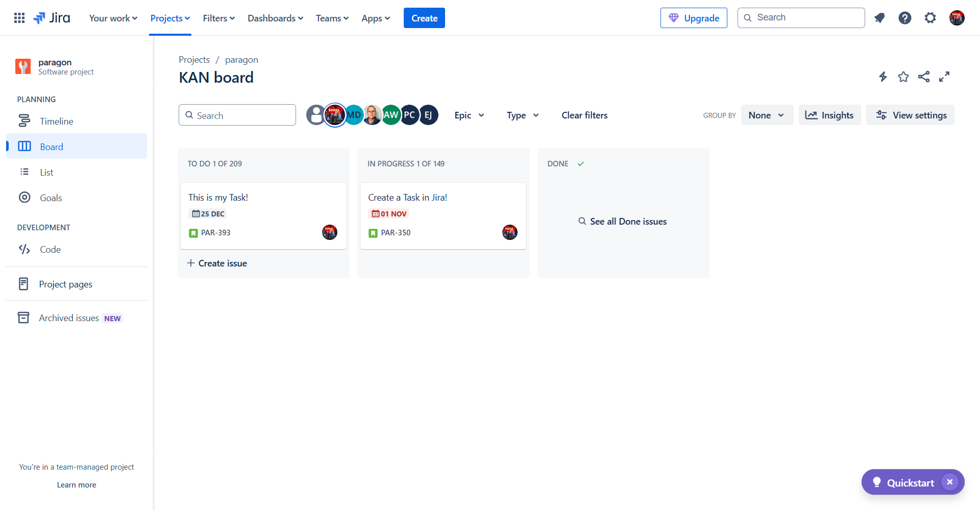Screen dimensions: 980x510
Task: Open Archived issues in sidebar
Action: (x=77, y=318)
